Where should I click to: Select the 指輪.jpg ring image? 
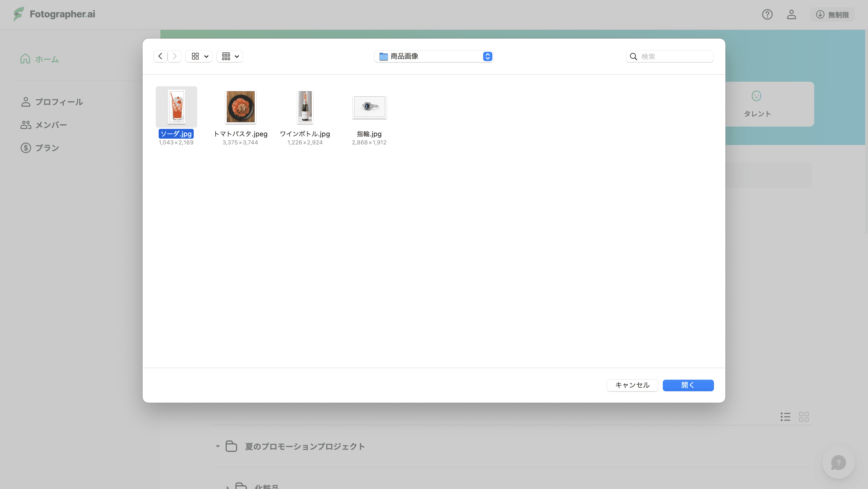pyautogui.click(x=369, y=107)
